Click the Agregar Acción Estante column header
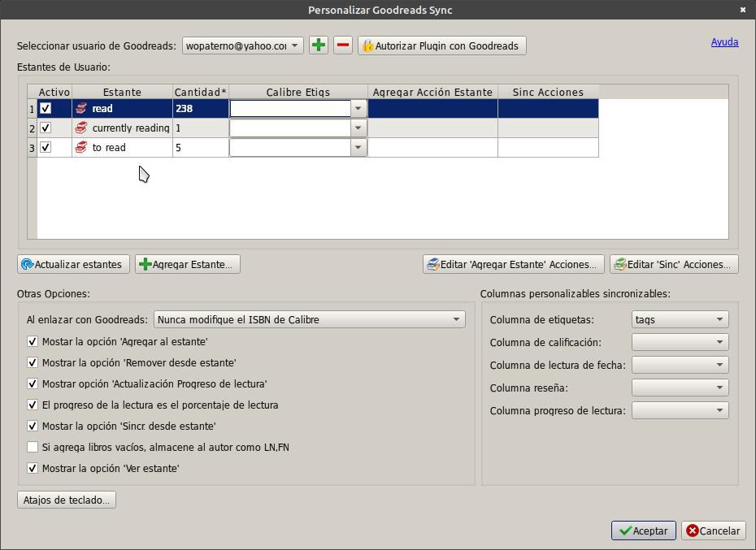Image resolution: width=756 pixels, height=550 pixels. [x=432, y=92]
